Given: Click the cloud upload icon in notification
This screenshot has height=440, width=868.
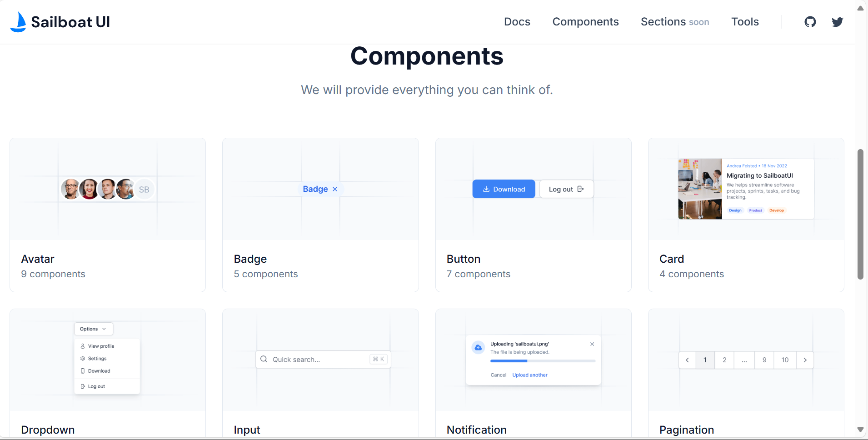Looking at the screenshot, I should pyautogui.click(x=478, y=348).
